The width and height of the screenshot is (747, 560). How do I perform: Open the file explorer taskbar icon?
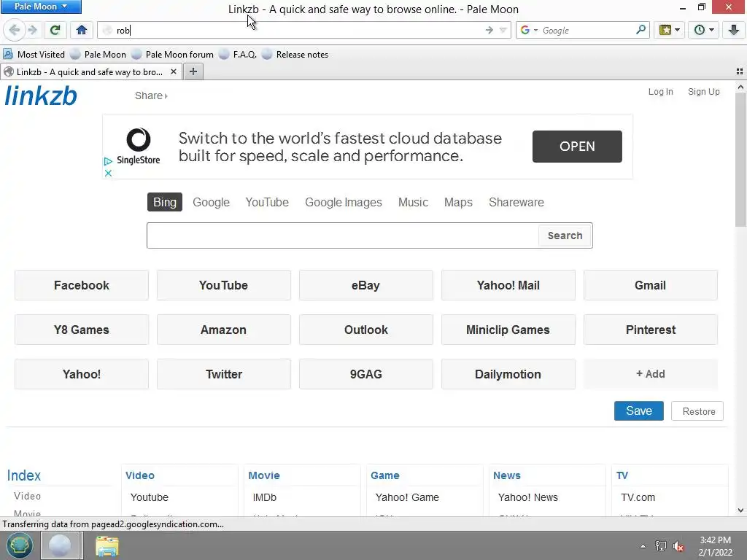[107, 546]
